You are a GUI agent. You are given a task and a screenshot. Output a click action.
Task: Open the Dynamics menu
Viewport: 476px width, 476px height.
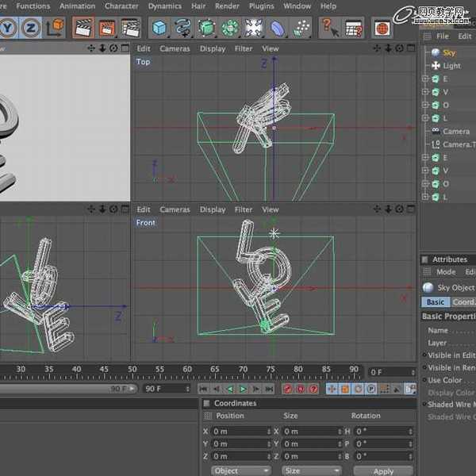tap(165, 6)
